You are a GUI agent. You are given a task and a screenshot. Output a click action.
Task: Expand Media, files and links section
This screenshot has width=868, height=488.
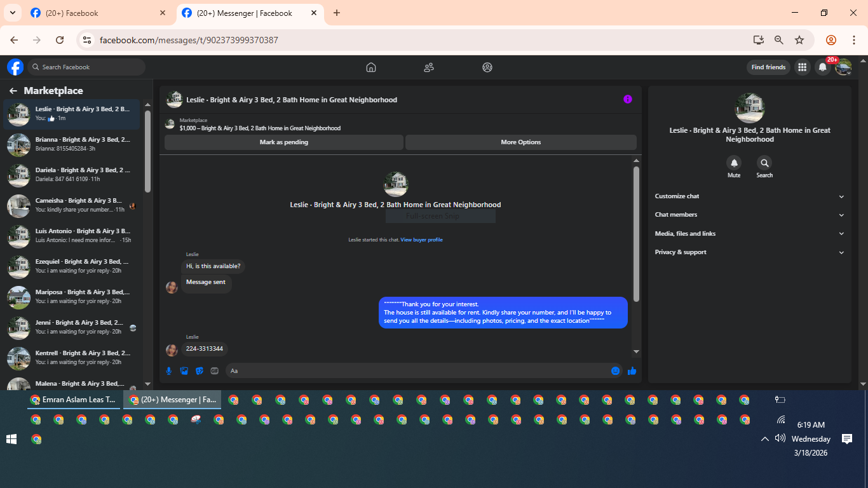point(750,234)
